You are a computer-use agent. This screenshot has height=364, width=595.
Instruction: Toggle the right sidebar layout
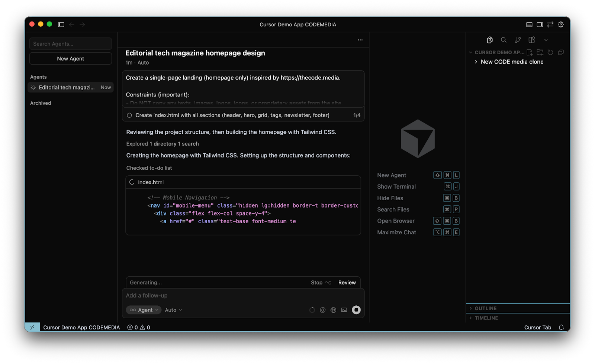pos(540,25)
